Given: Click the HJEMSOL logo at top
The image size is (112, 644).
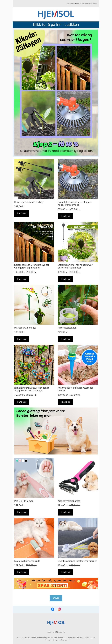Looking at the screenshot, I should (56, 14).
